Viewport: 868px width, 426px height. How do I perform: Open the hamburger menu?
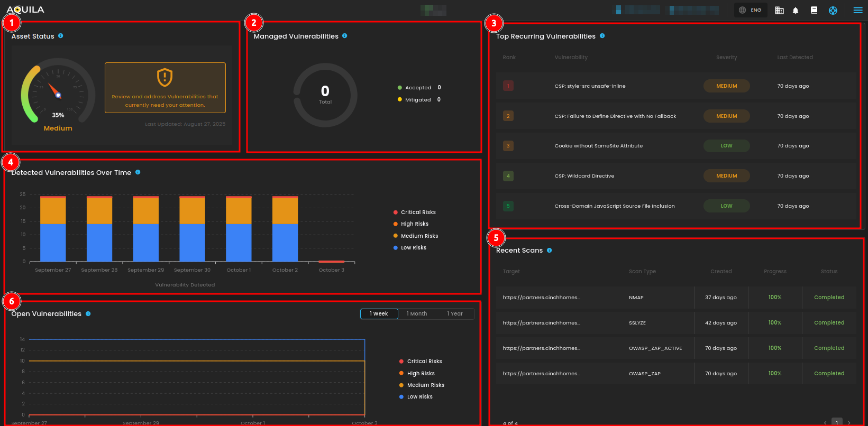coord(858,10)
